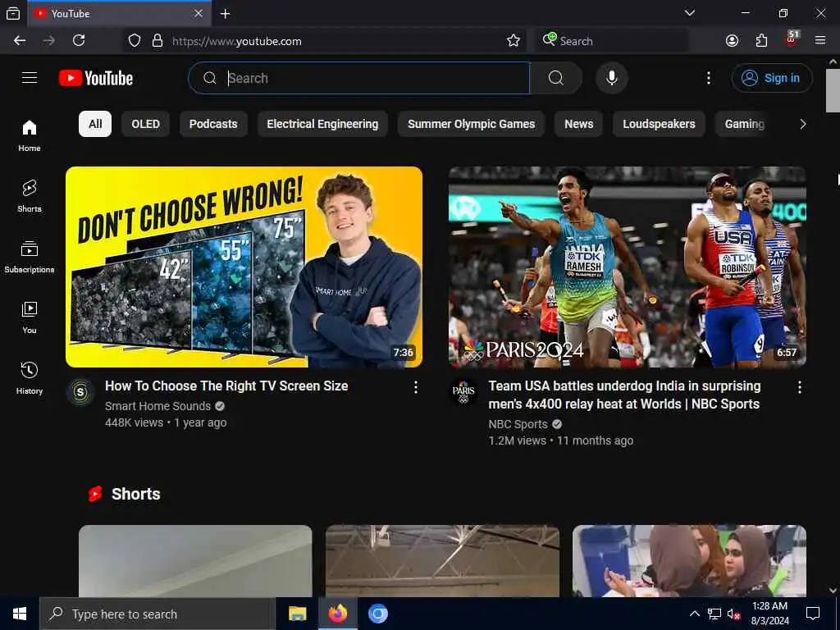
Task: Open Shorts from the sidebar
Action: (x=30, y=196)
